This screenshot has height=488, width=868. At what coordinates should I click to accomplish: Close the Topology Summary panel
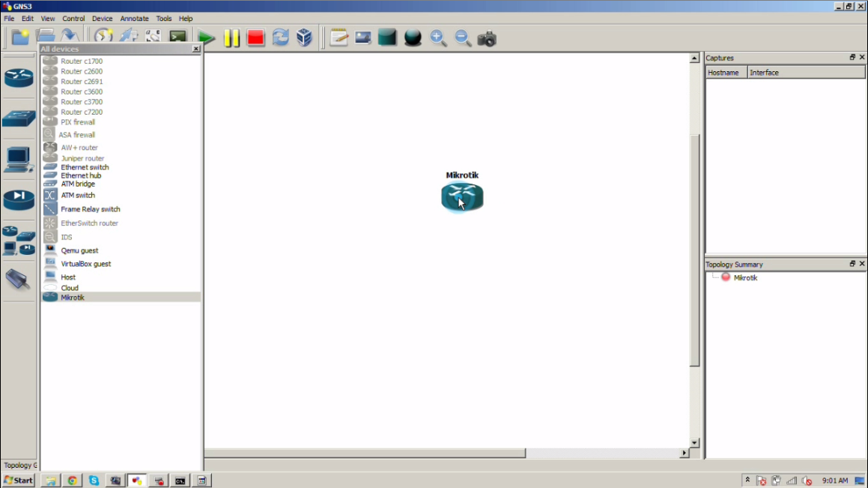tap(862, 264)
